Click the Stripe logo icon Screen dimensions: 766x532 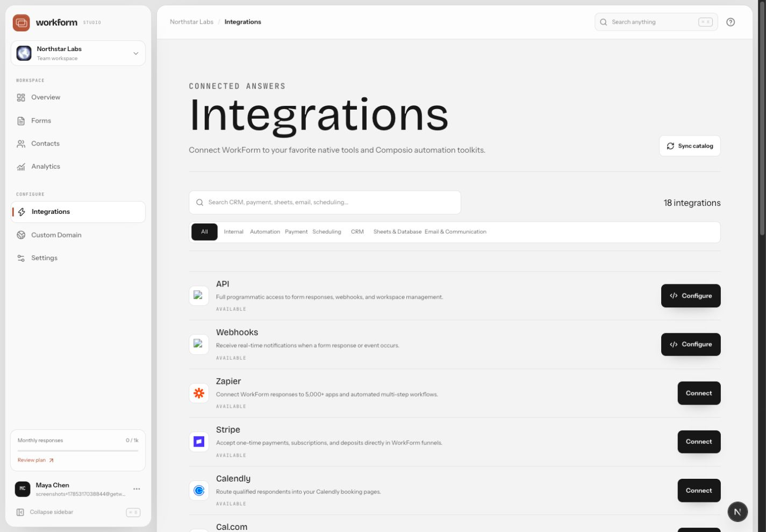pyautogui.click(x=199, y=442)
